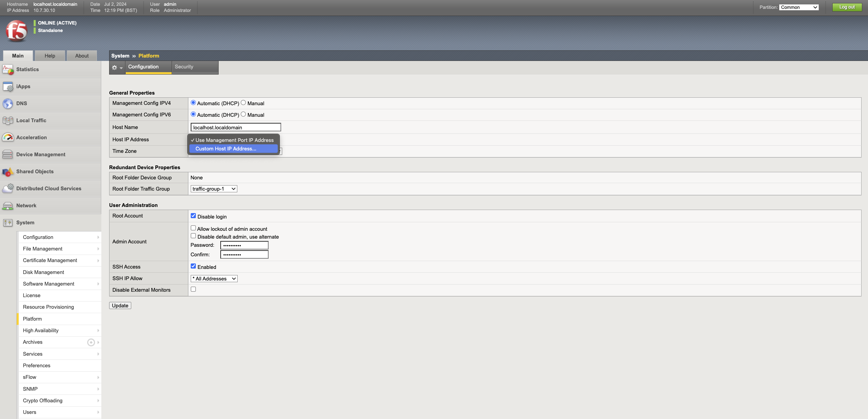Uncheck Disable login for Root Account

coord(193,216)
